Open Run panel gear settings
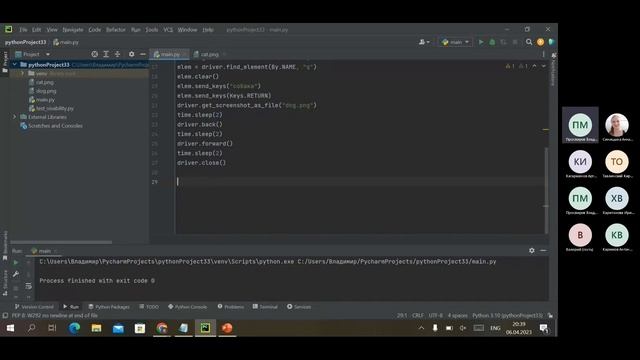 coord(531,250)
